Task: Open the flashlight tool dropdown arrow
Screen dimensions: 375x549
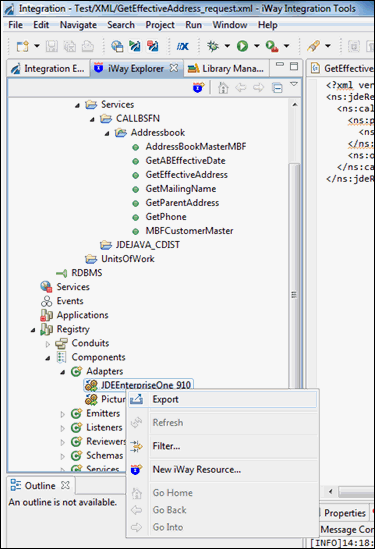Action: (x=328, y=46)
